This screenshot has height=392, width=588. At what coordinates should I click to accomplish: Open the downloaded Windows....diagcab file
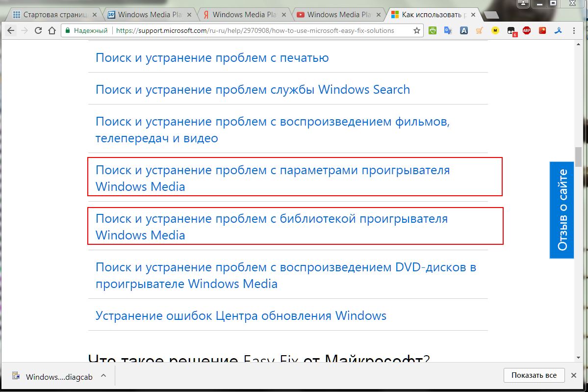pos(52,376)
